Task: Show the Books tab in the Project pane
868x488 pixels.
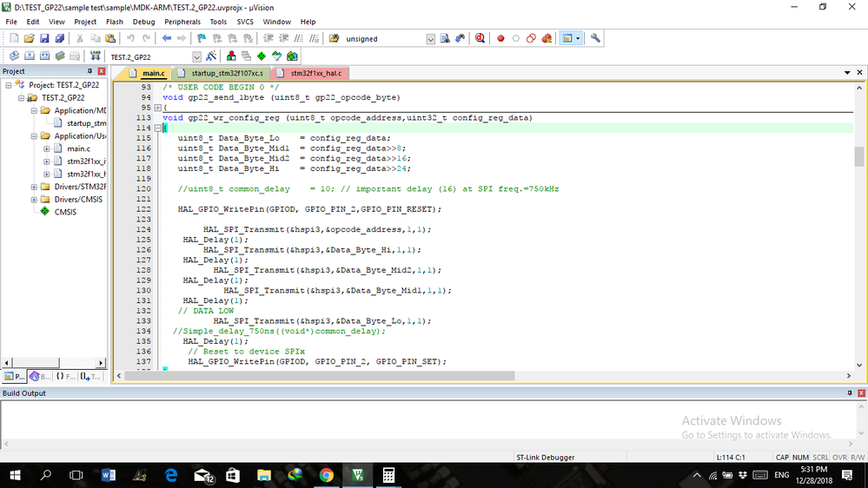Action: pyautogui.click(x=40, y=376)
